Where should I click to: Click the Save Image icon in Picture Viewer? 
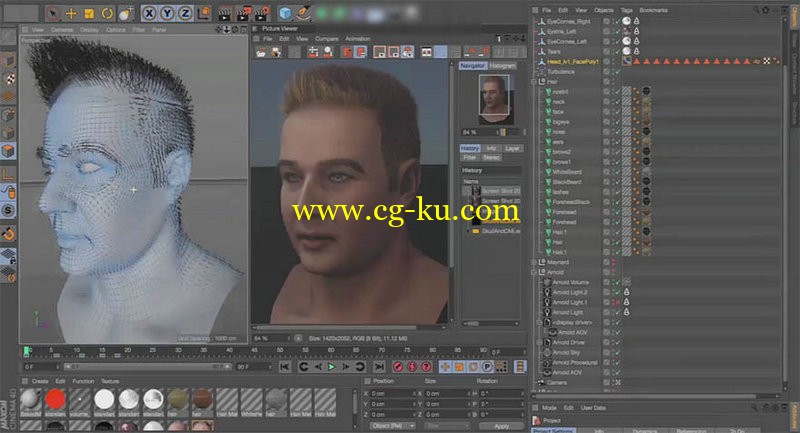coord(276,52)
